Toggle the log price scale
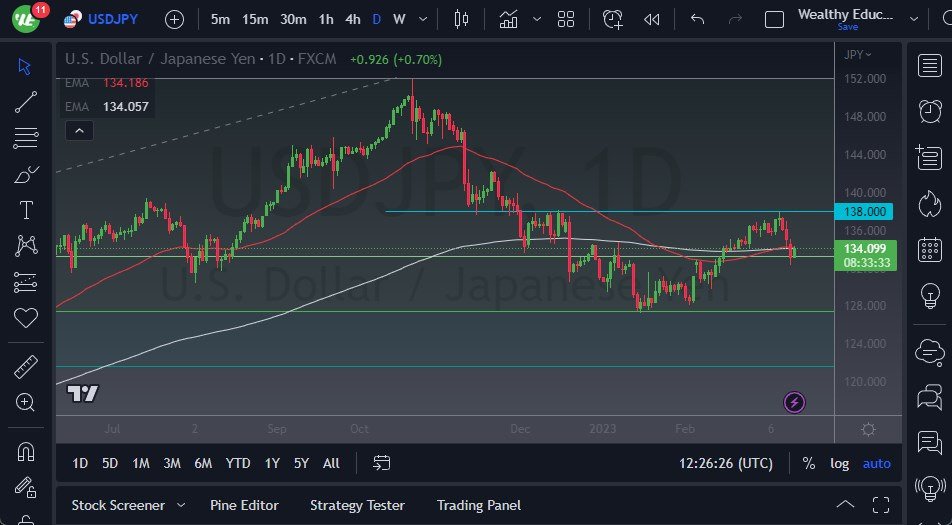 coord(840,463)
